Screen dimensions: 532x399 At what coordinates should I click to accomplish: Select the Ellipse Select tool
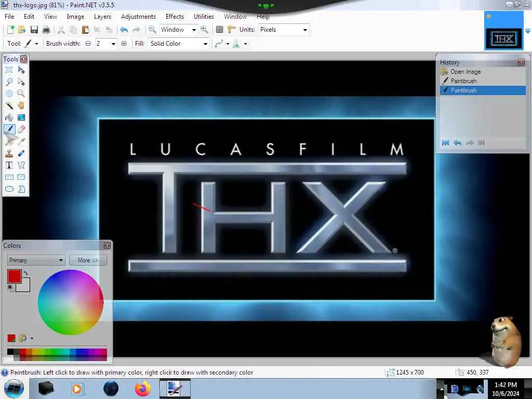coord(9,94)
